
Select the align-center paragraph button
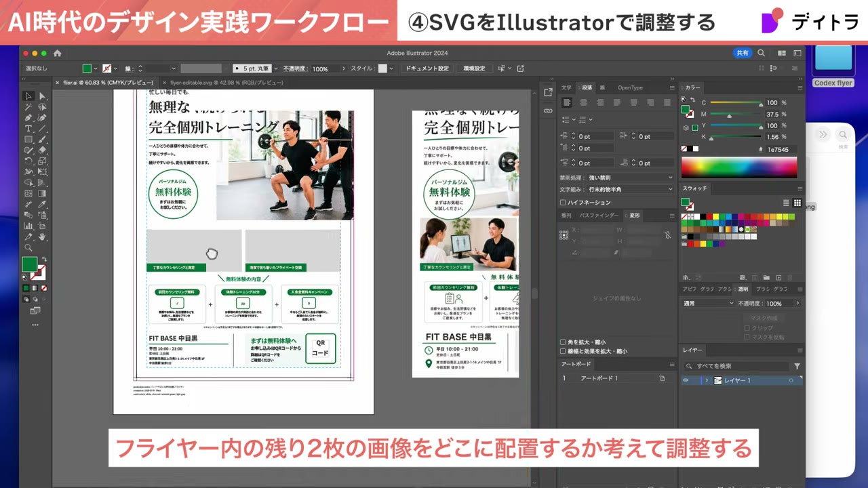[x=584, y=102]
